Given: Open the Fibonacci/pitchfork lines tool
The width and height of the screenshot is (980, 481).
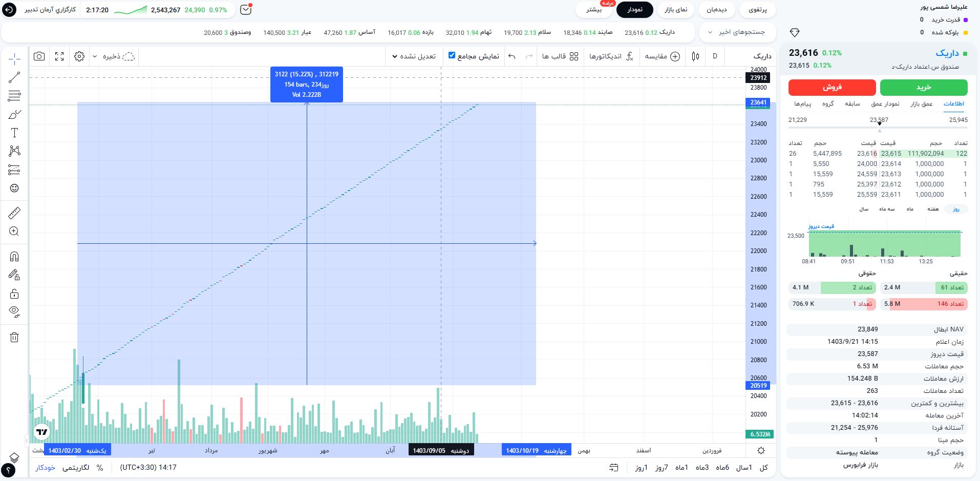Looking at the screenshot, I should [14, 96].
